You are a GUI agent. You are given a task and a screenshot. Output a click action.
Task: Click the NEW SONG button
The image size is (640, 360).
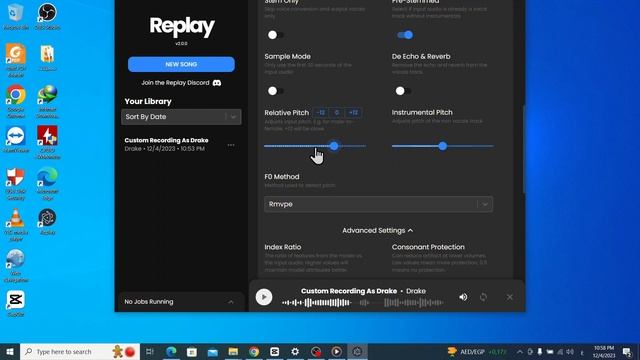coord(181,64)
